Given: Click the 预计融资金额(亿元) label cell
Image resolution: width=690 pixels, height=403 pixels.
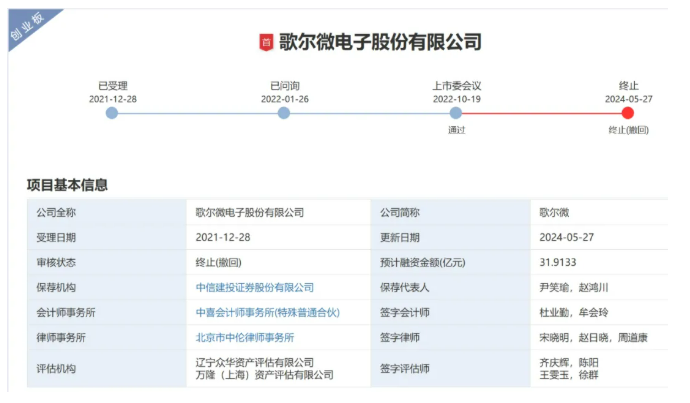Looking at the screenshot, I should click(x=451, y=263).
